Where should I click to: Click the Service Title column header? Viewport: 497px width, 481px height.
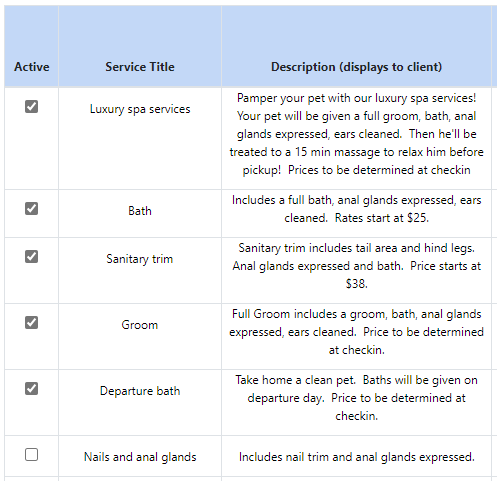[x=140, y=67]
